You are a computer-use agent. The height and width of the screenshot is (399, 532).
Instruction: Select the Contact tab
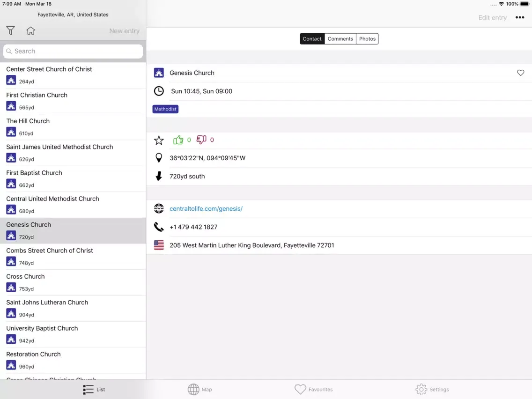click(x=312, y=39)
